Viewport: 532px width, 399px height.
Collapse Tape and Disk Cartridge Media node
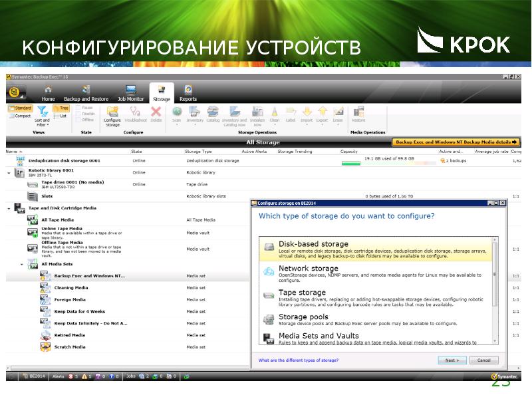click(9, 208)
